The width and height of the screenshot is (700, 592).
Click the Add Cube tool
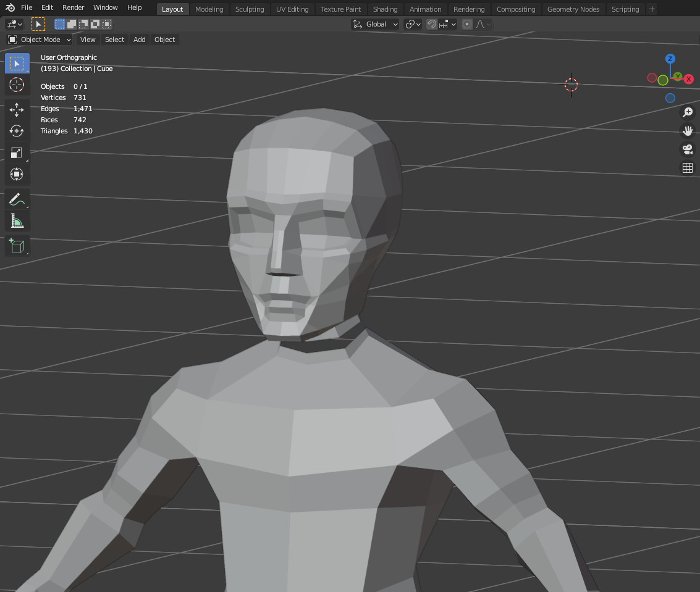click(17, 246)
